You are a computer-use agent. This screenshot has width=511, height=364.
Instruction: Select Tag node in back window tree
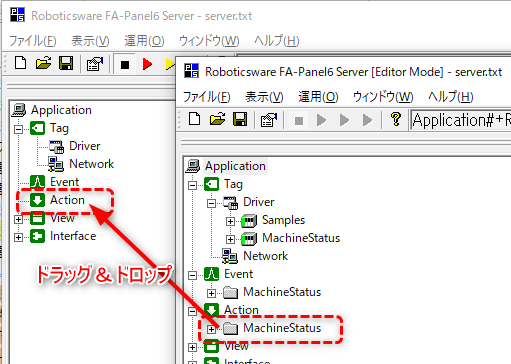[59, 128]
